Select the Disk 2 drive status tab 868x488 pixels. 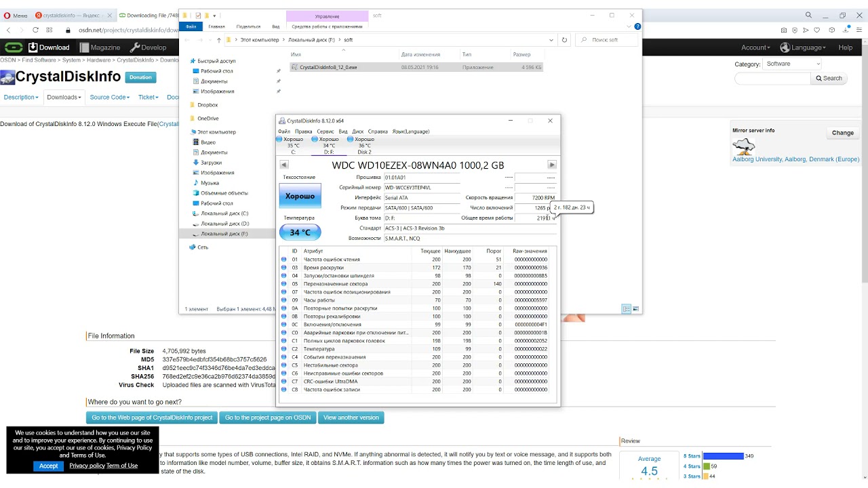coord(364,146)
